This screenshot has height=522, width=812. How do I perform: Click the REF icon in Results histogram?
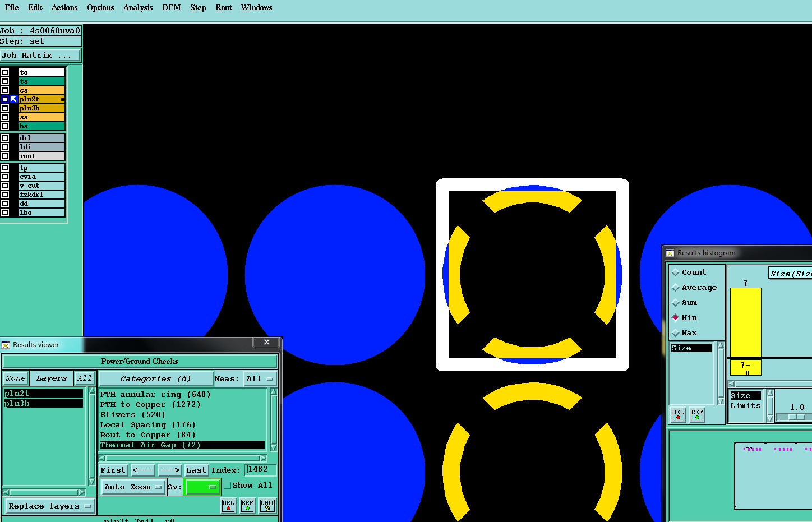697,415
